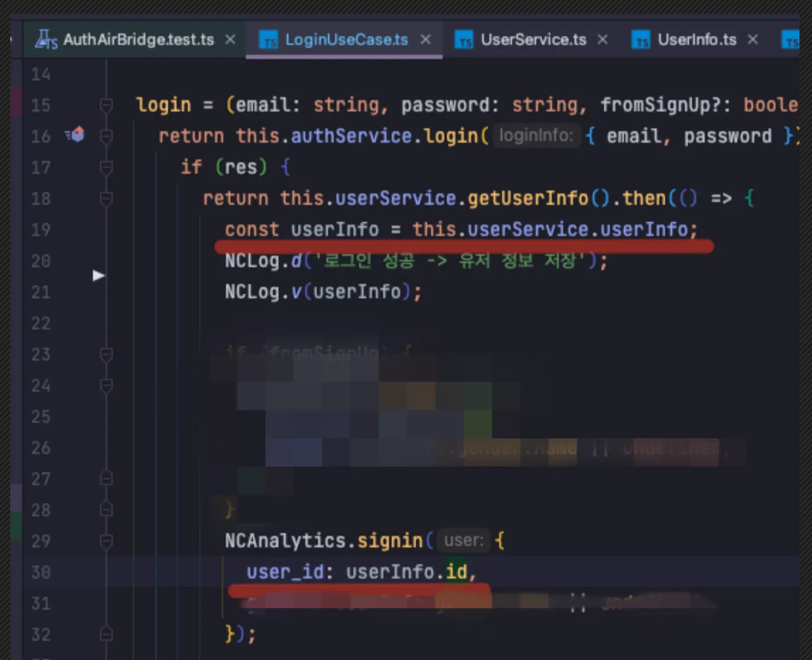This screenshot has height=660, width=812.
Task: Click the TS file icon on UserInfo.ts tab
Action: (641, 40)
